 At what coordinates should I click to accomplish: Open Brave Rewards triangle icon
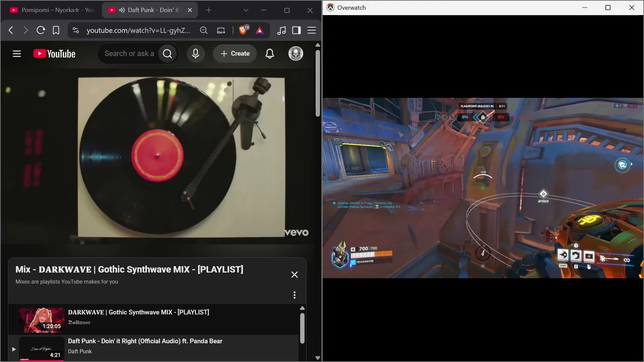[x=260, y=30]
